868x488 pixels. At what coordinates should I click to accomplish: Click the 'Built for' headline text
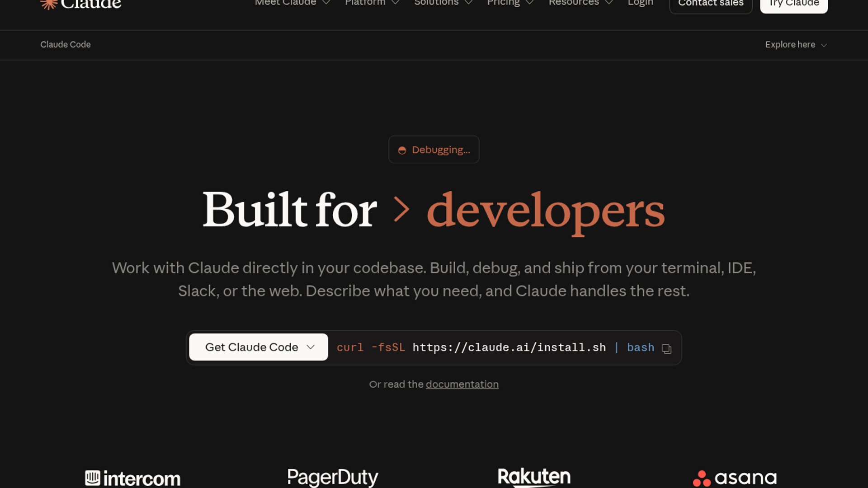289,210
